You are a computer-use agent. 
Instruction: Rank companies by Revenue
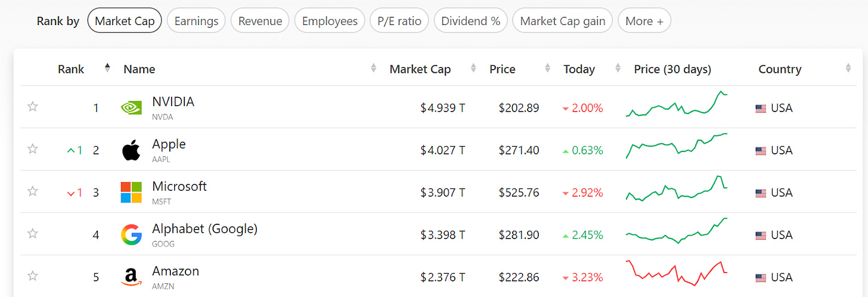coord(260,21)
